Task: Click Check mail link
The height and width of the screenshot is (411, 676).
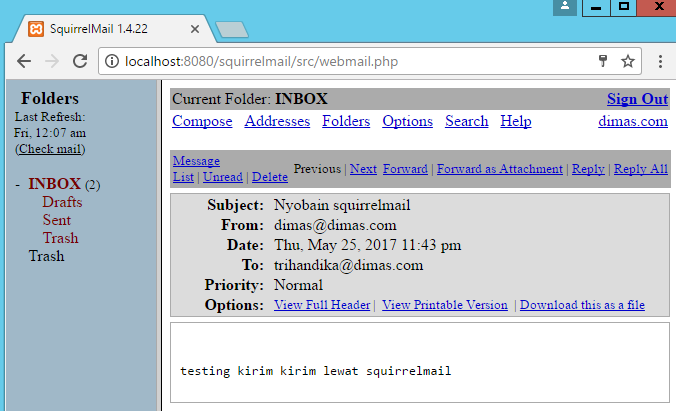Action: pos(50,149)
